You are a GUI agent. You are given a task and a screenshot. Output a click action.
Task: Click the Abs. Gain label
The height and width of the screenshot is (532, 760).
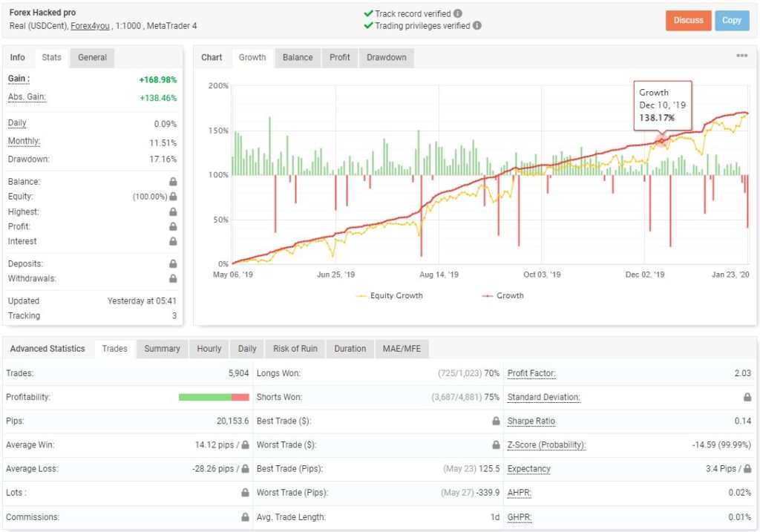tap(27, 97)
